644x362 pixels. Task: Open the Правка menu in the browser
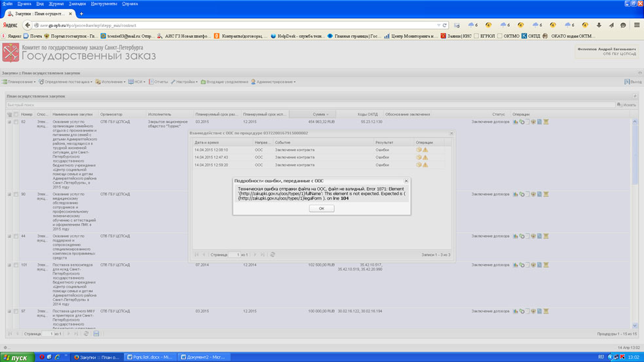pos(24,4)
